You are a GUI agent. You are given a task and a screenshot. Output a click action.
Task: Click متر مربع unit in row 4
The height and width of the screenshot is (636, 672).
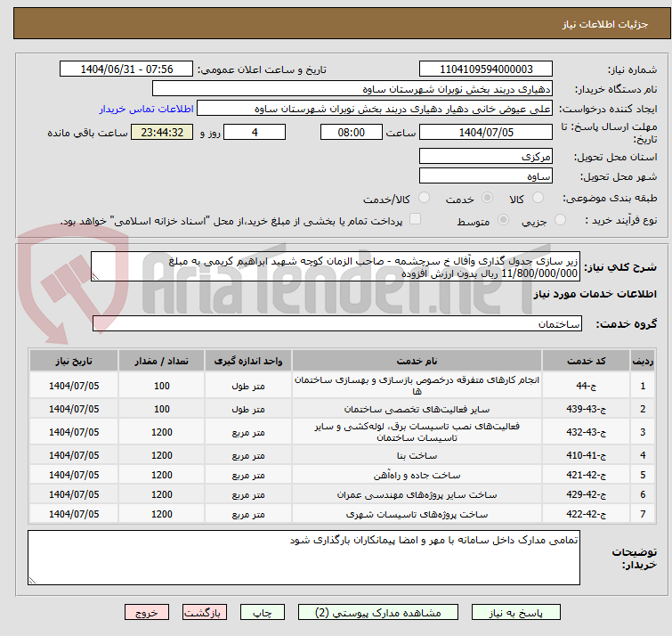[248, 455]
